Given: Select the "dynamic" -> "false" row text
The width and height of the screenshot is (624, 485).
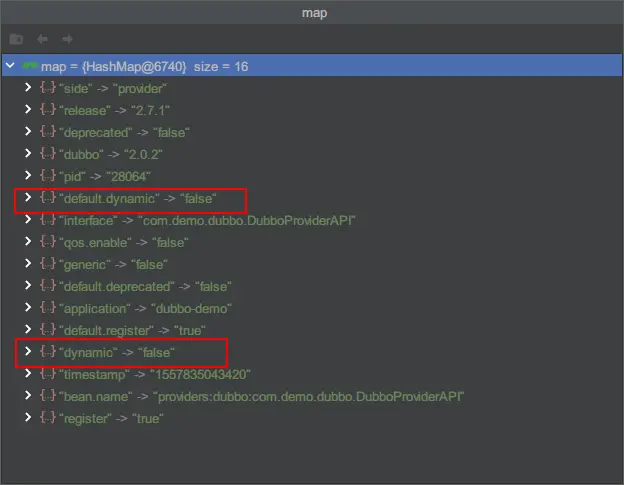Looking at the screenshot, I should pyautogui.click(x=117, y=352).
